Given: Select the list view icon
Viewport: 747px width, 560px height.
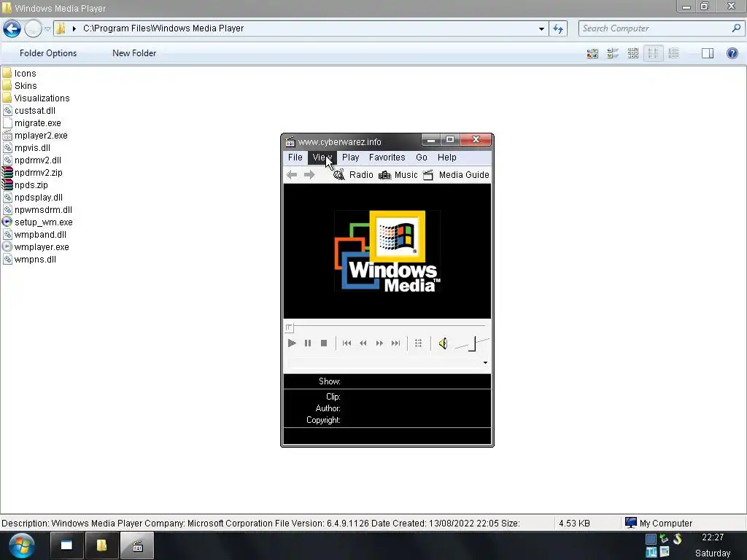Looking at the screenshot, I should (x=653, y=52).
